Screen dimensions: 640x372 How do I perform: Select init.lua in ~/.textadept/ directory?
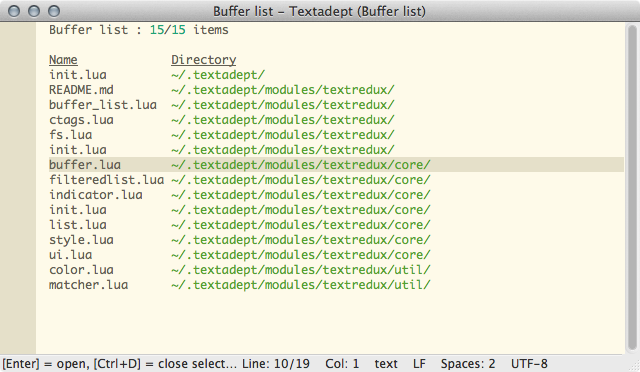click(78, 75)
